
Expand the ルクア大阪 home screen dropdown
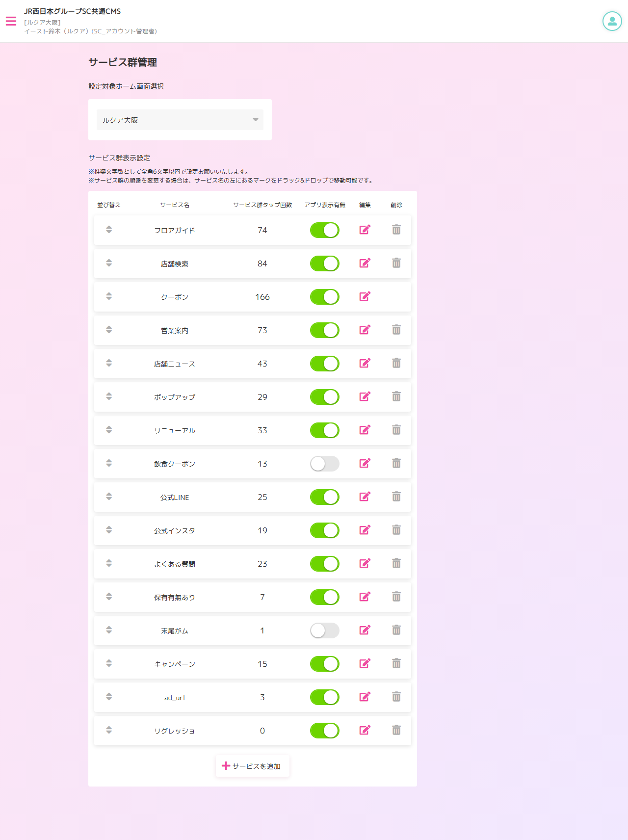pos(180,120)
